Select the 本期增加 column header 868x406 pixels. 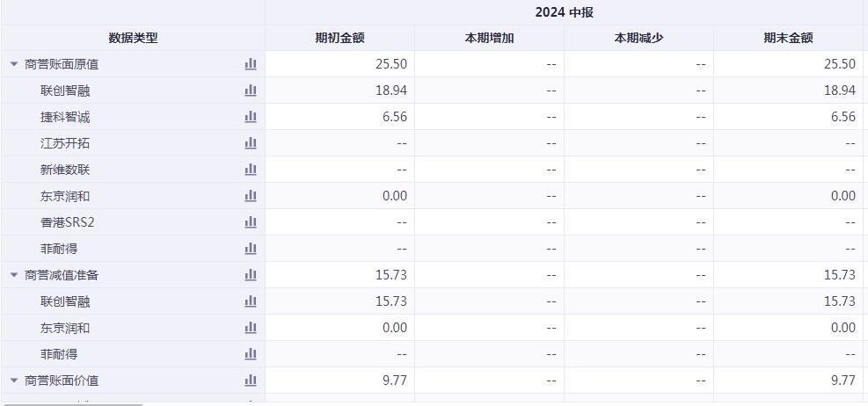(489, 38)
